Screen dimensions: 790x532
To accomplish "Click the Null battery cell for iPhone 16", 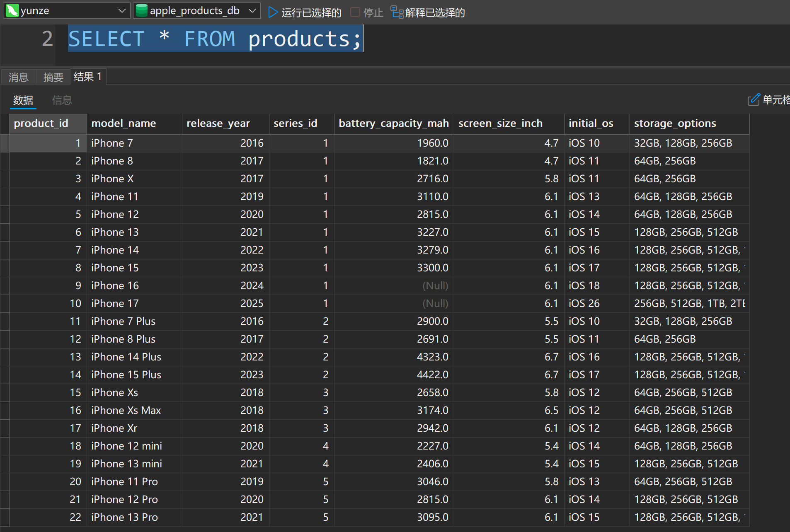I will (x=435, y=285).
